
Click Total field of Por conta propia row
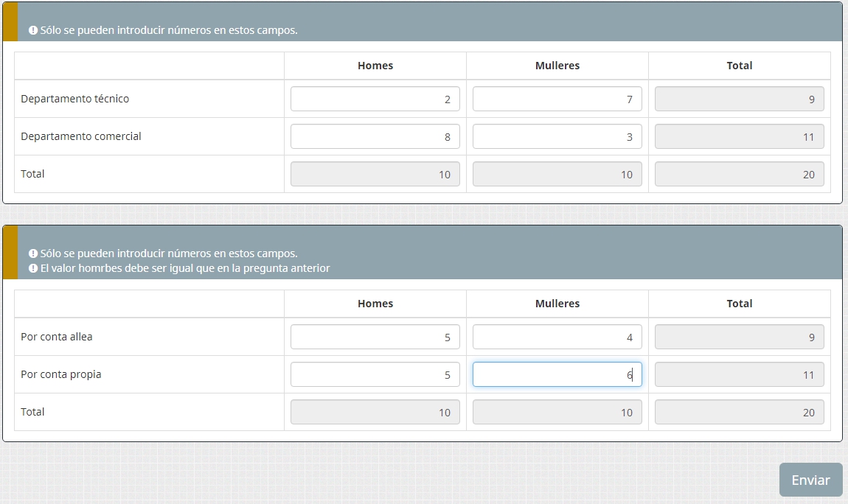pyautogui.click(x=740, y=375)
